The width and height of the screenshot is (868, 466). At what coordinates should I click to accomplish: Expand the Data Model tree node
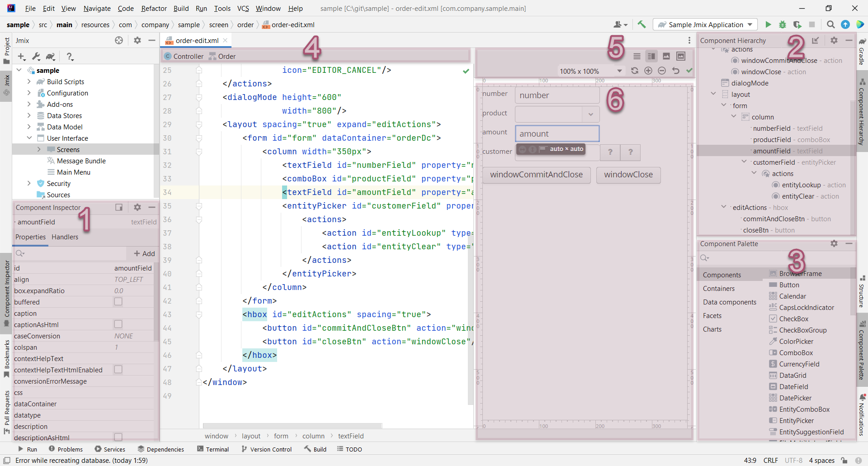pos(29,127)
